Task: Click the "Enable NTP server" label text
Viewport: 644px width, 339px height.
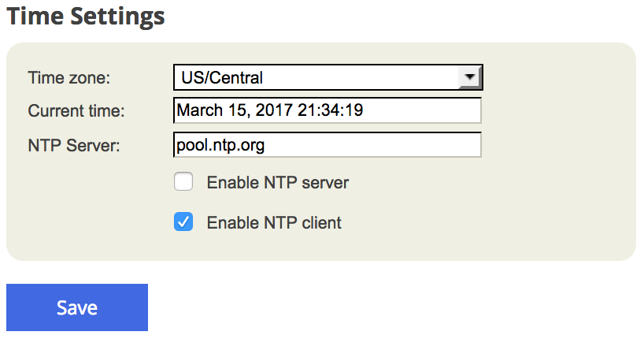Action: 278,182
